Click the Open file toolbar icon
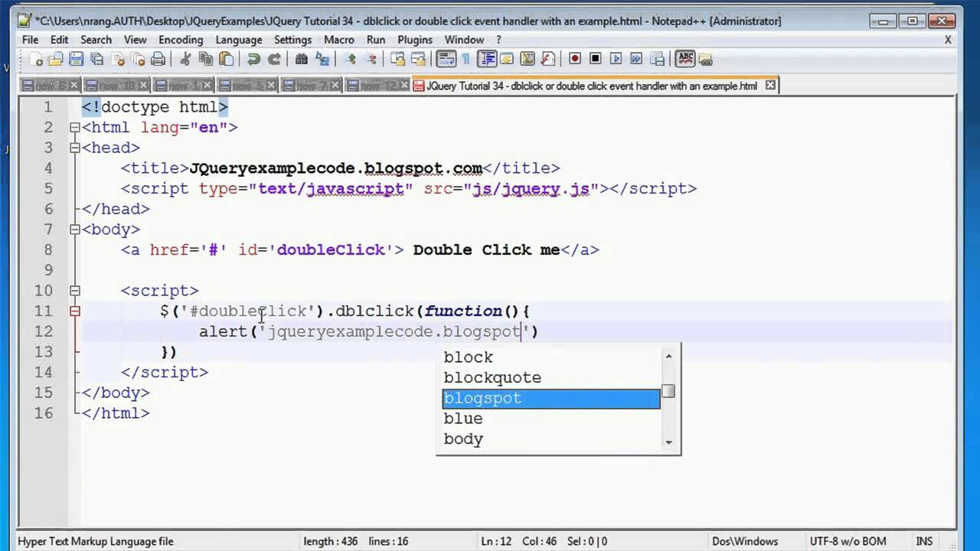Screen dimensions: 980x551 [56, 59]
